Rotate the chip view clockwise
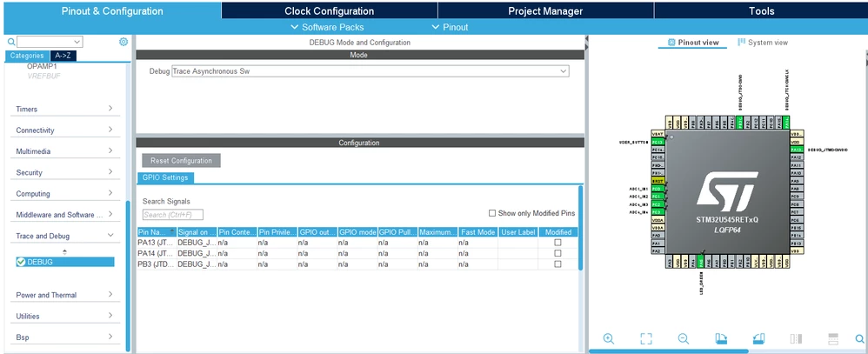This screenshot has width=868, height=354. [721, 338]
